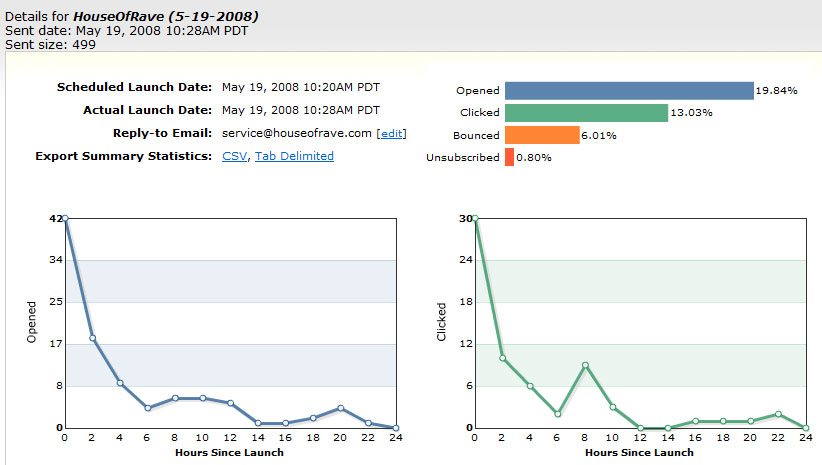Select the small orange Unsubscribed bar
822x465 pixels.
pos(509,157)
